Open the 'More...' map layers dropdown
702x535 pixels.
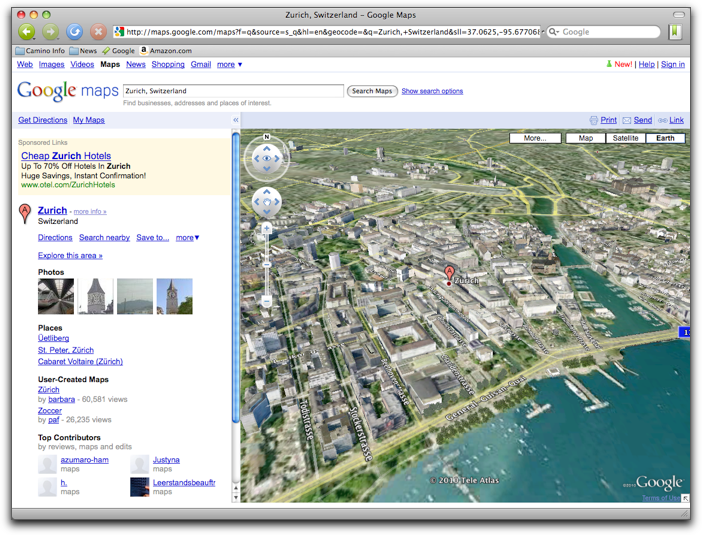pyautogui.click(x=535, y=138)
